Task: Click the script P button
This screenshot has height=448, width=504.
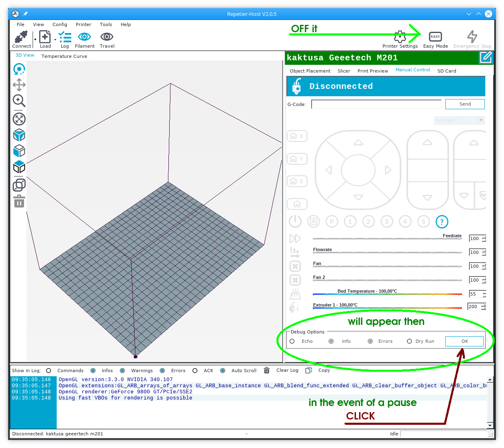Action: (332, 222)
